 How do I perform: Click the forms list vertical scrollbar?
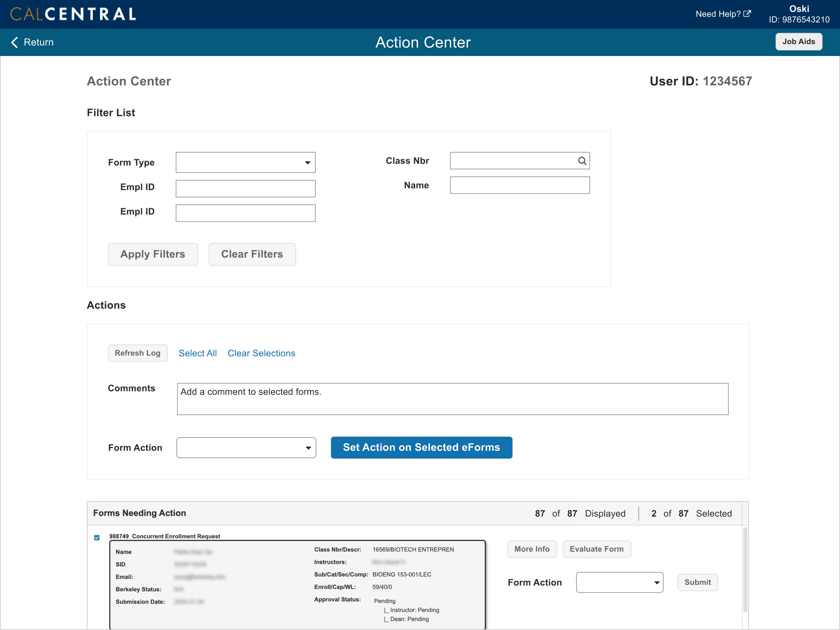745,569
